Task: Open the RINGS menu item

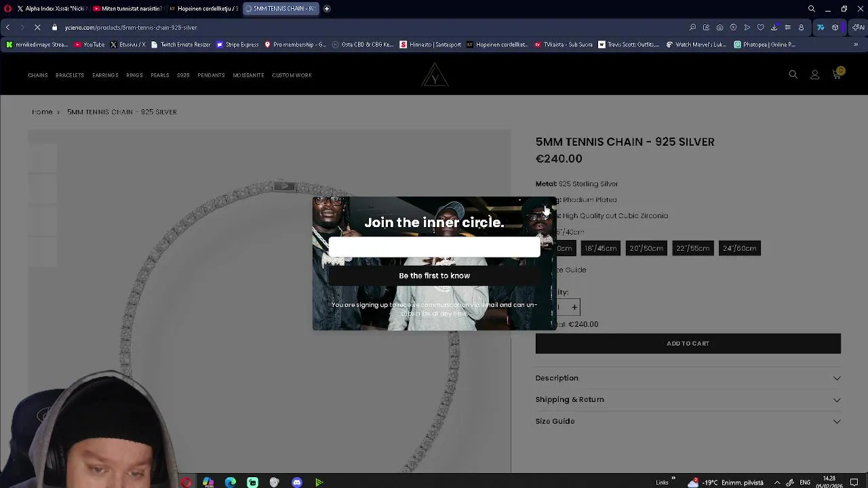Action: pos(134,75)
